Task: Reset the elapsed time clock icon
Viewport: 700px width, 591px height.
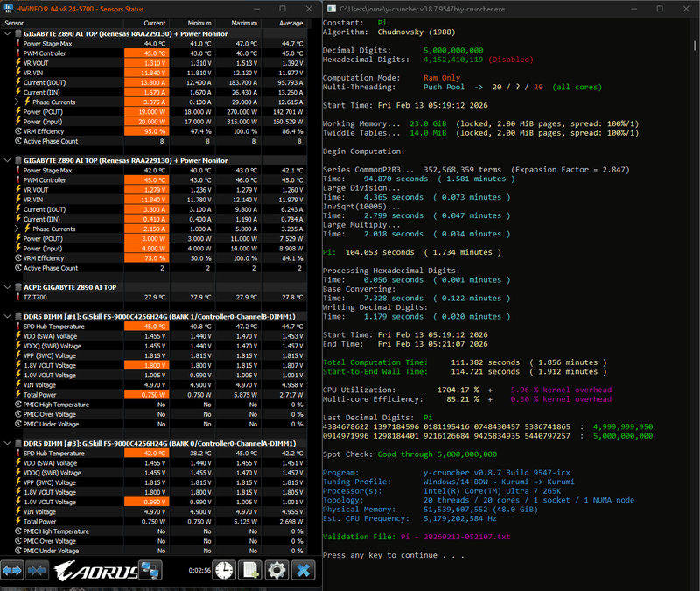Action: (224, 570)
